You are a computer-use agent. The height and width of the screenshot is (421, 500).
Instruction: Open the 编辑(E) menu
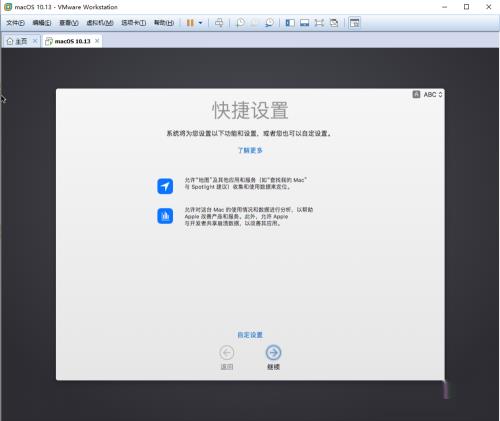coord(42,23)
